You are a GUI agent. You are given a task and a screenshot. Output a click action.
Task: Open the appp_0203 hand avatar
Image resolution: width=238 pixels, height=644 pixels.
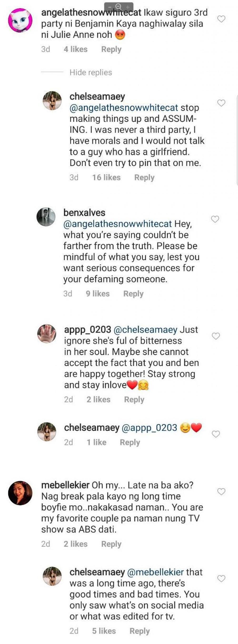coord(47,334)
